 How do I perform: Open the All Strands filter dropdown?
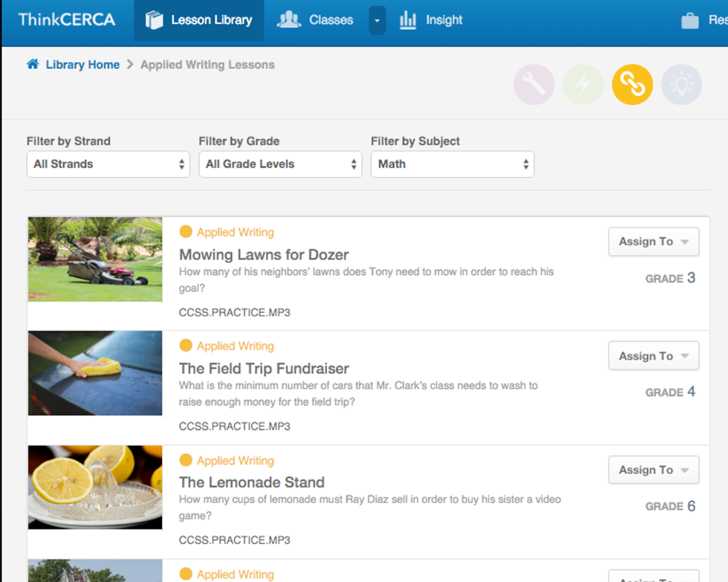click(108, 164)
